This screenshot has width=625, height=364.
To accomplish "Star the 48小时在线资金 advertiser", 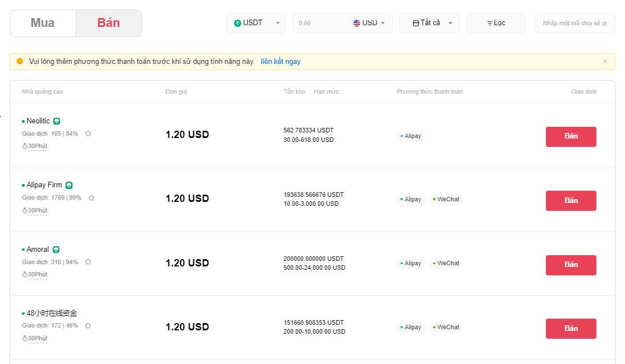I will point(88,326).
